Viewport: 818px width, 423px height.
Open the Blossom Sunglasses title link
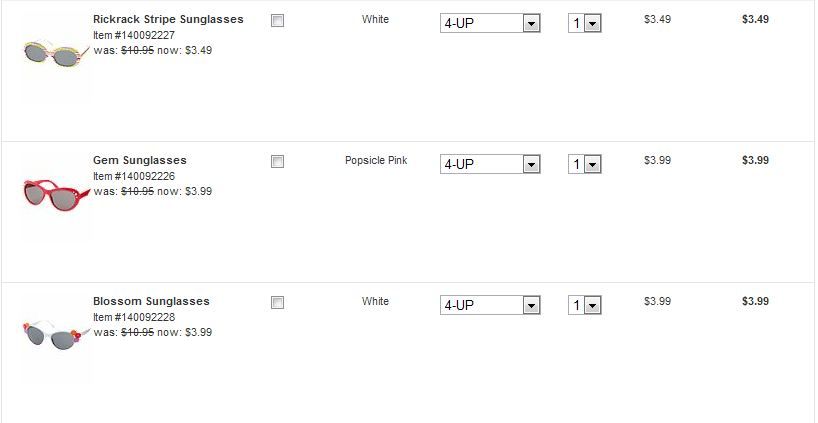151,301
